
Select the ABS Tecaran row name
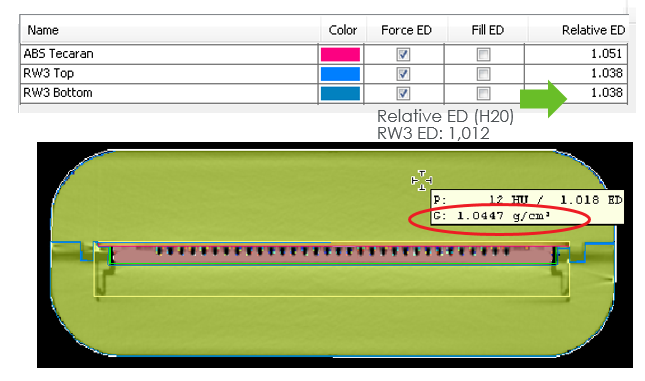(58, 54)
